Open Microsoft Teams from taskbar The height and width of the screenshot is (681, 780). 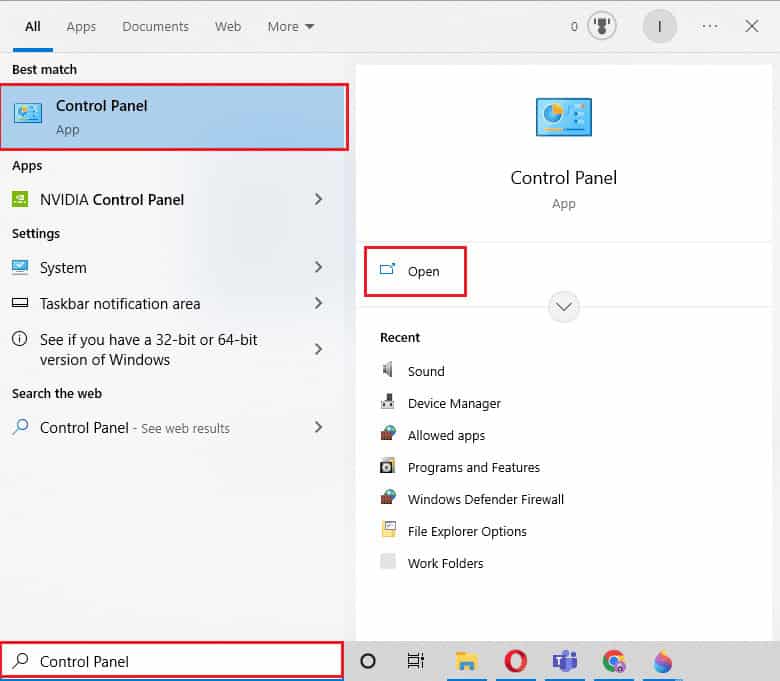[565, 661]
